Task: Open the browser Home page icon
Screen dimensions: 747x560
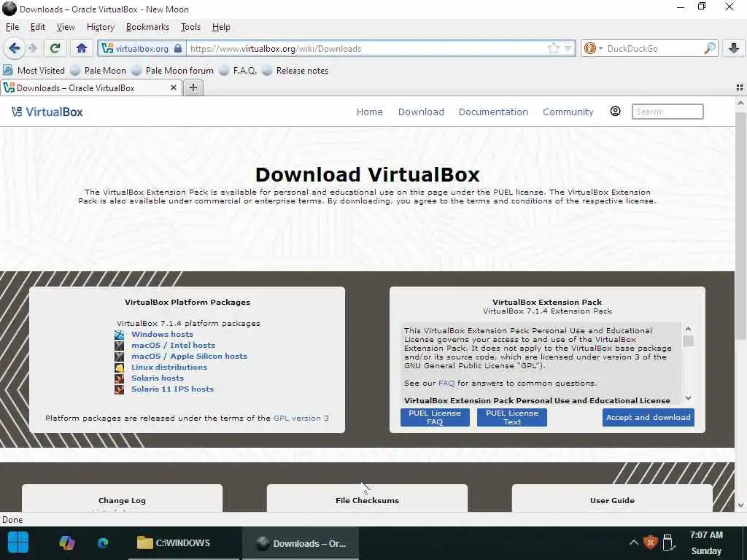Action: pyautogui.click(x=82, y=48)
